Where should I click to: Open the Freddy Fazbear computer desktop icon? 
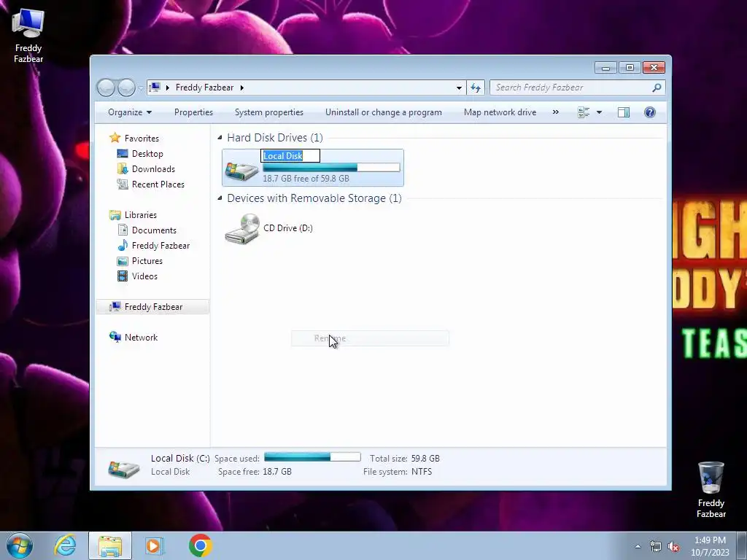[x=28, y=36]
